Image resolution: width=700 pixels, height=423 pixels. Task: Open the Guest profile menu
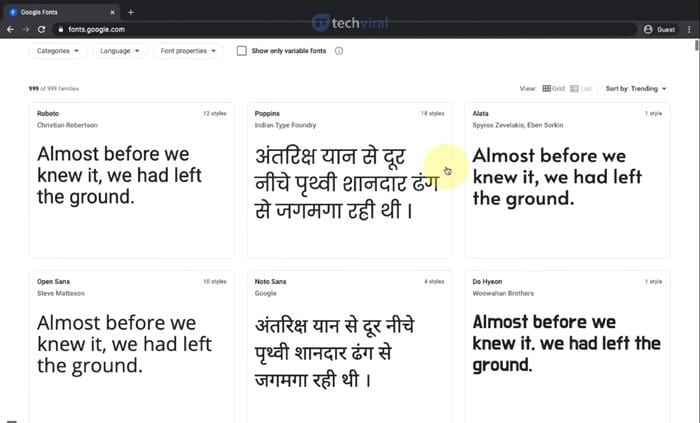pyautogui.click(x=659, y=29)
